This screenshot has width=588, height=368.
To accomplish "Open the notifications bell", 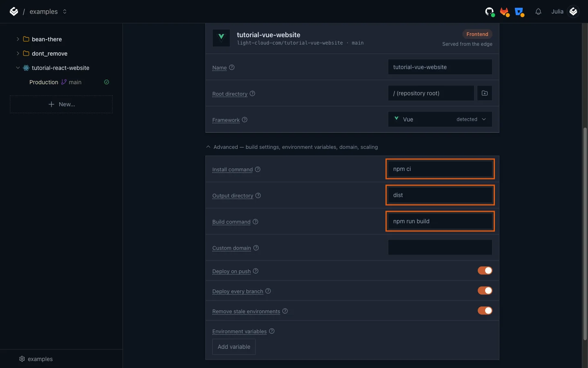I will tap(538, 11).
